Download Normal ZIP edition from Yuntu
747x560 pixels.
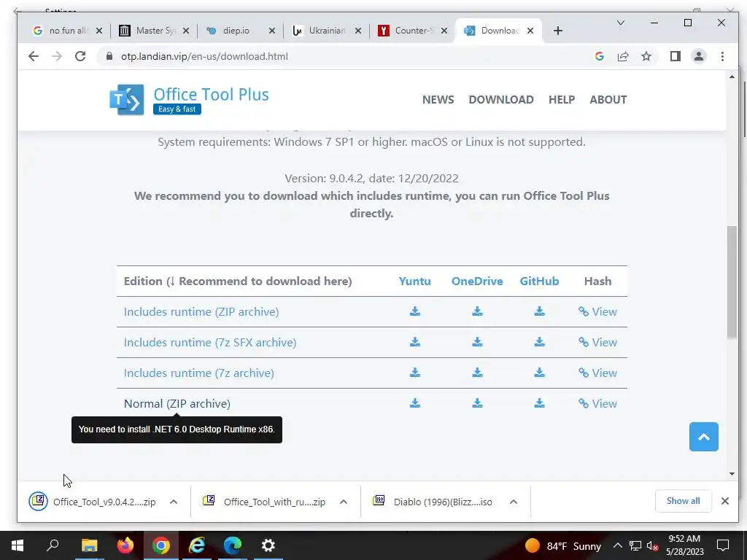(415, 403)
